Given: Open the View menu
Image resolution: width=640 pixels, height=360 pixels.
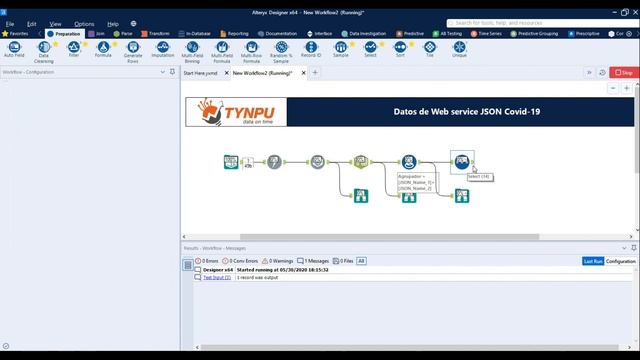Looking at the screenshot, I should (55, 24).
